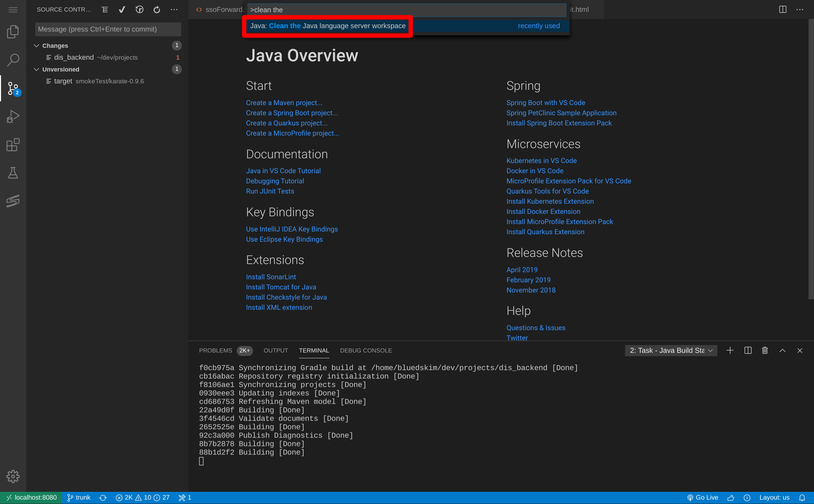Collapse the Changes group
The image size is (814, 504).
37,45
